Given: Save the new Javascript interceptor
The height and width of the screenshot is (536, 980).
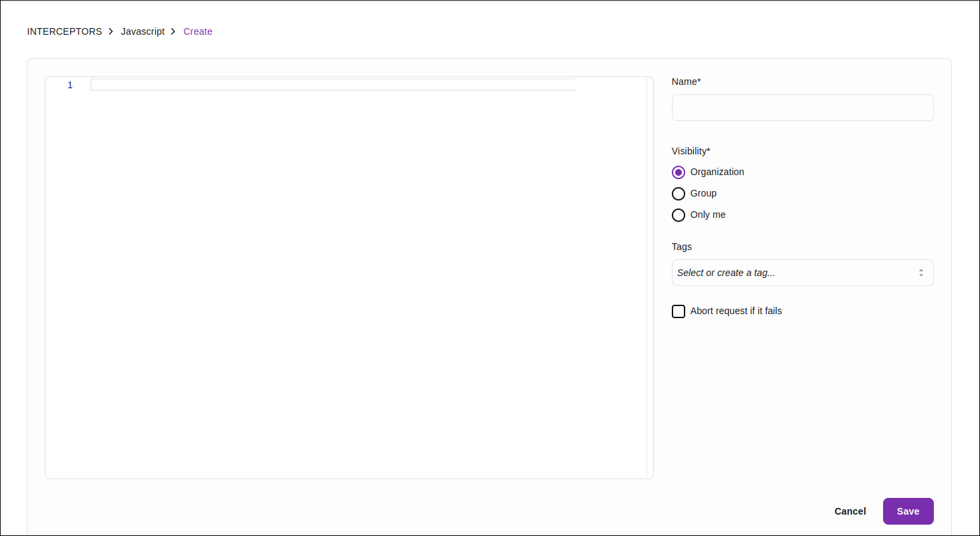Looking at the screenshot, I should pyautogui.click(x=908, y=511).
